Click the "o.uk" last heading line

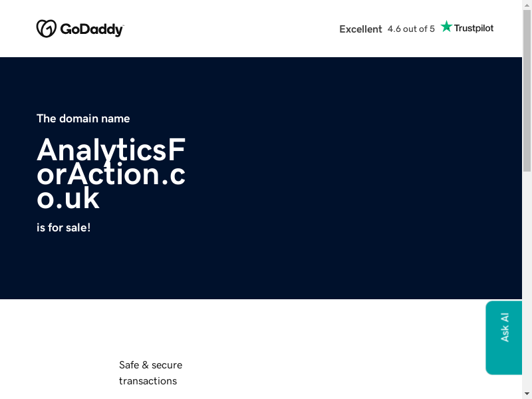(x=68, y=198)
